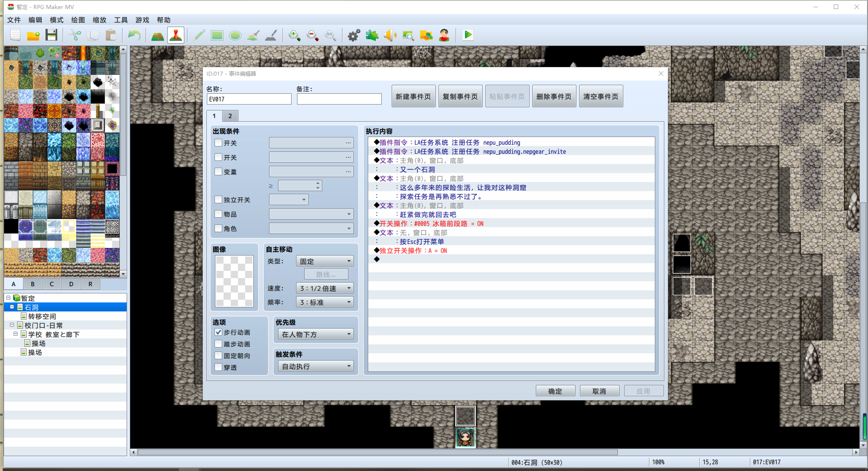Open the 文件 menu
The image size is (868, 471).
[14, 20]
